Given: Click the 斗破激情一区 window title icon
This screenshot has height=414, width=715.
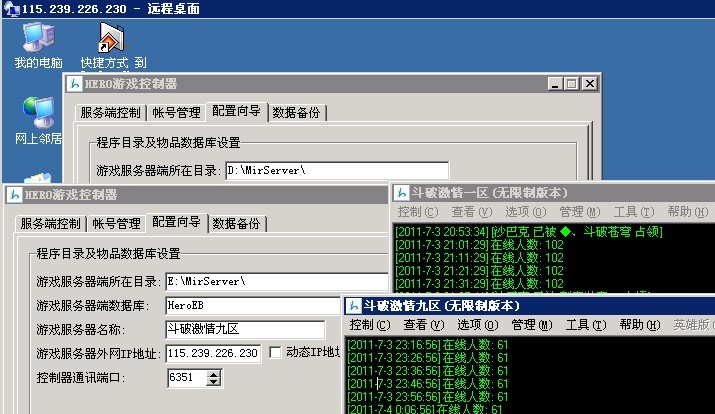Looking at the screenshot, I should coord(401,192).
